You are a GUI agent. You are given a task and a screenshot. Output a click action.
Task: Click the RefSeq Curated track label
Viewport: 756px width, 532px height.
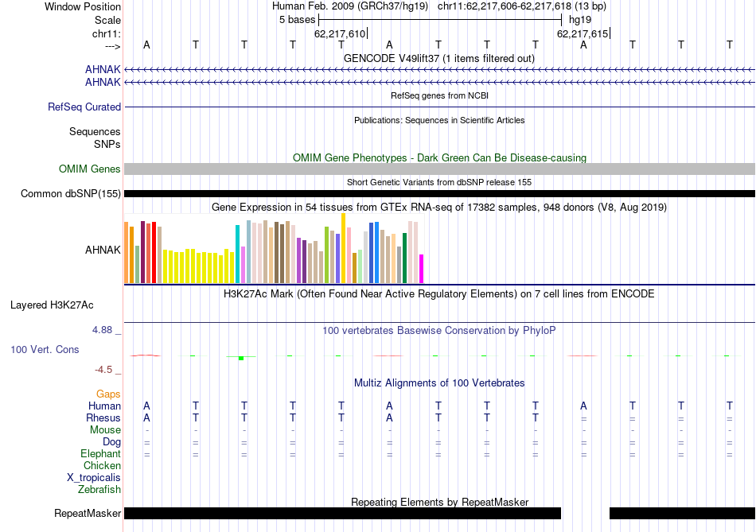[84, 107]
